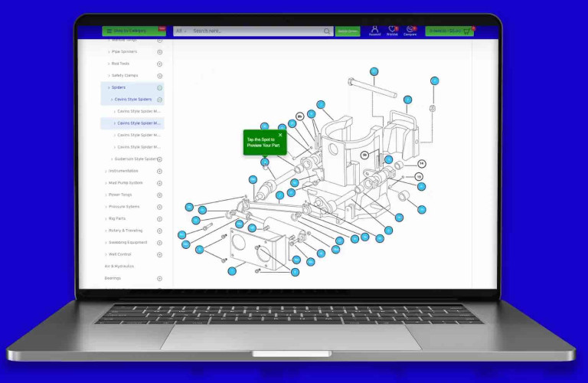588x383 pixels.
Task: Select the highlighted Cavins Style Spider M... item
Action: point(138,123)
